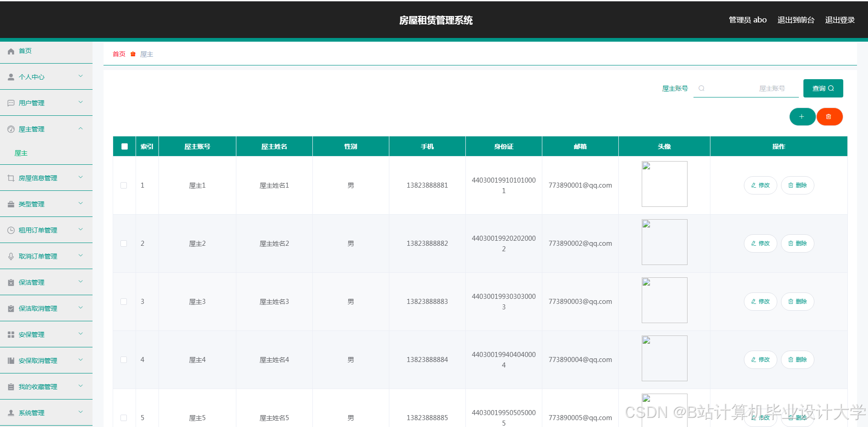Open the 保洁取消管理 menu item
Image resolution: width=868 pixels, height=427 pixels.
(x=46, y=308)
